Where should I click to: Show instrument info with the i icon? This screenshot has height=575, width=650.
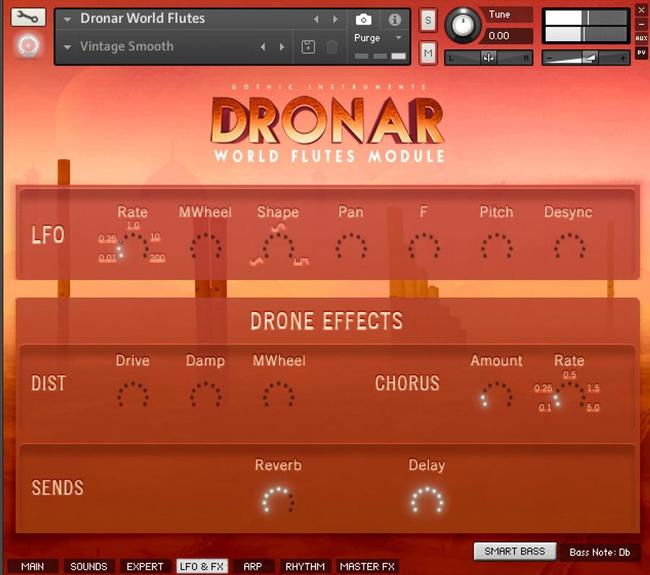pyautogui.click(x=394, y=19)
